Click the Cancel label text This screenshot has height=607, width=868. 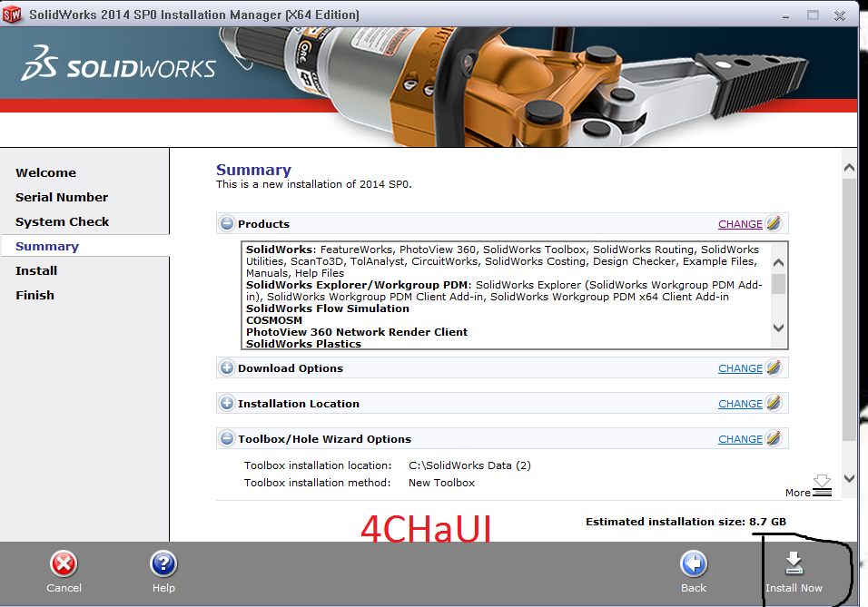coord(64,588)
